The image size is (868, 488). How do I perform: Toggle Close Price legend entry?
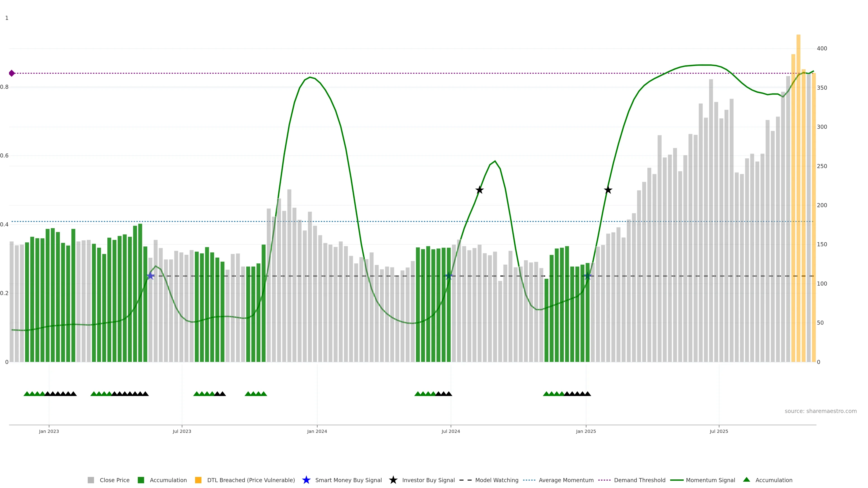tap(114, 480)
